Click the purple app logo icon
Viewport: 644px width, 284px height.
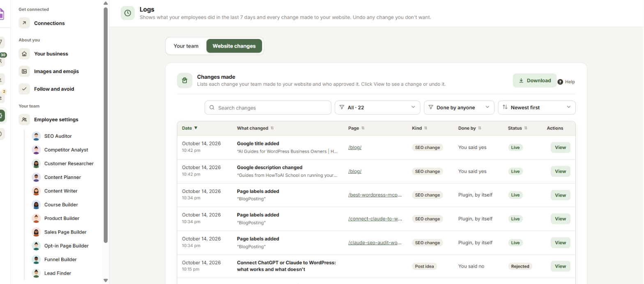pyautogui.click(x=2, y=13)
